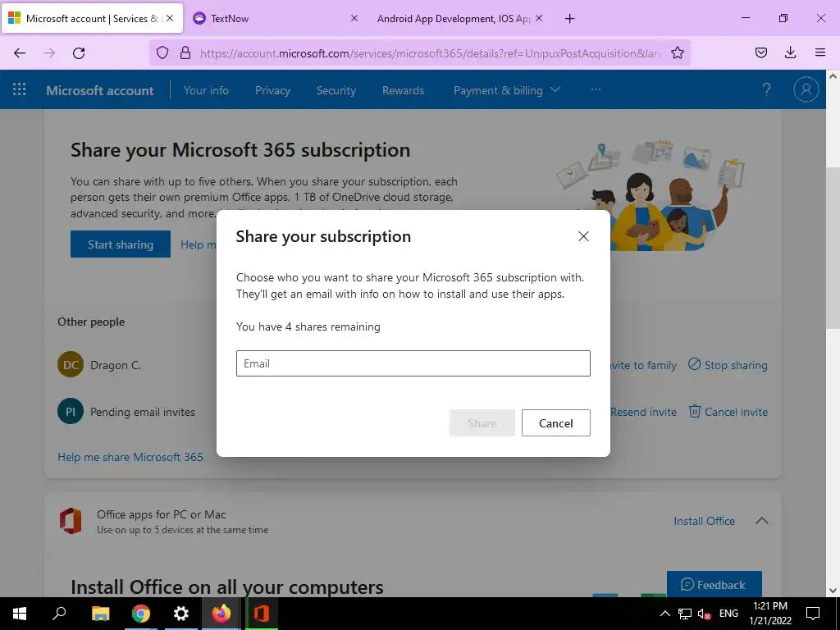Open the Firefox downloads panel
840x630 pixels.
pos(790,52)
